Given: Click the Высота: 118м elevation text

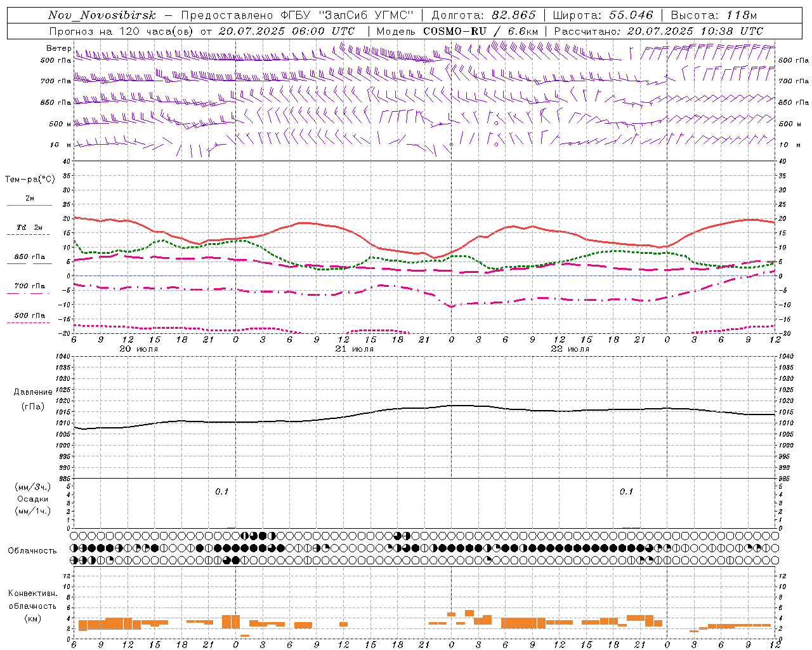Looking at the screenshot, I should click(714, 15).
